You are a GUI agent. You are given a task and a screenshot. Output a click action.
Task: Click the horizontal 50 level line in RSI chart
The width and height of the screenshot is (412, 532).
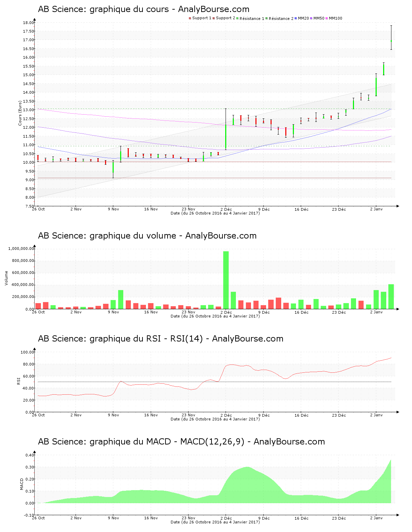pyautogui.click(x=215, y=382)
